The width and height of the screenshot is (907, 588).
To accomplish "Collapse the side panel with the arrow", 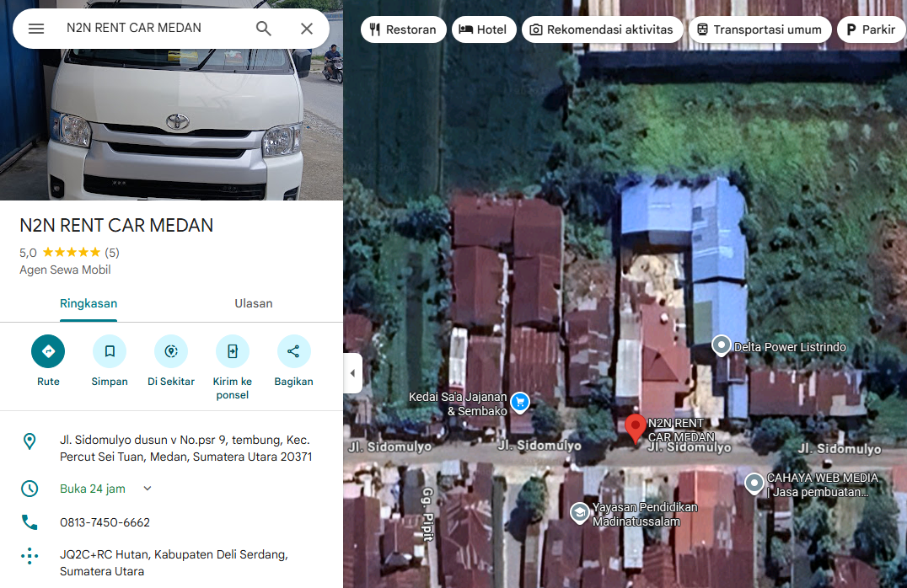I will [x=352, y=372].
